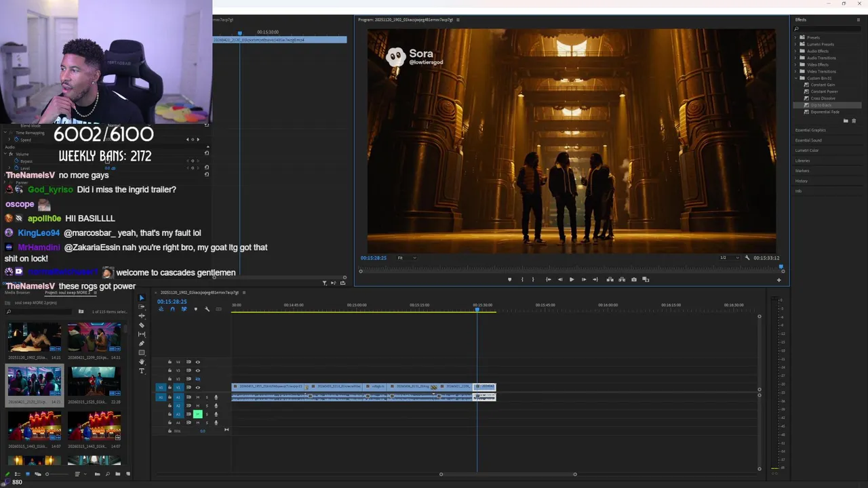This screenshot has height=488, width=868.
Task: Toggle Linked Selection in timeline
Action: click(184, 309)
